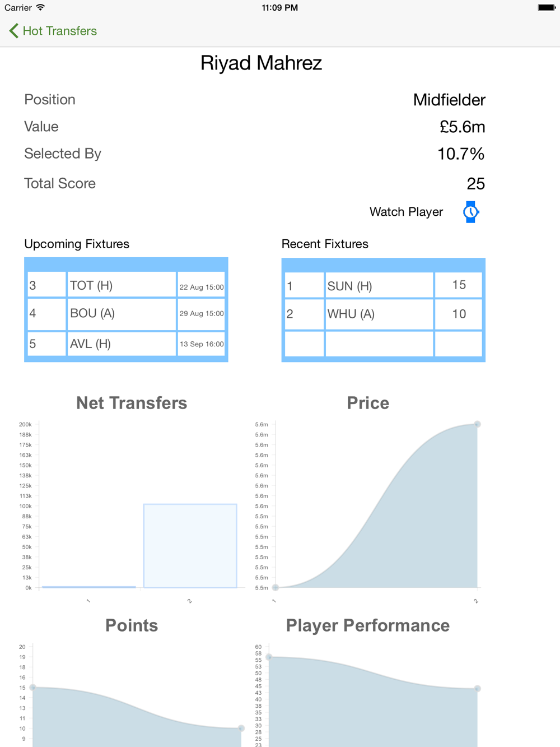Tap the first Player Performance data point
This screenshot has height=747, width=560.
coord(269,657)
